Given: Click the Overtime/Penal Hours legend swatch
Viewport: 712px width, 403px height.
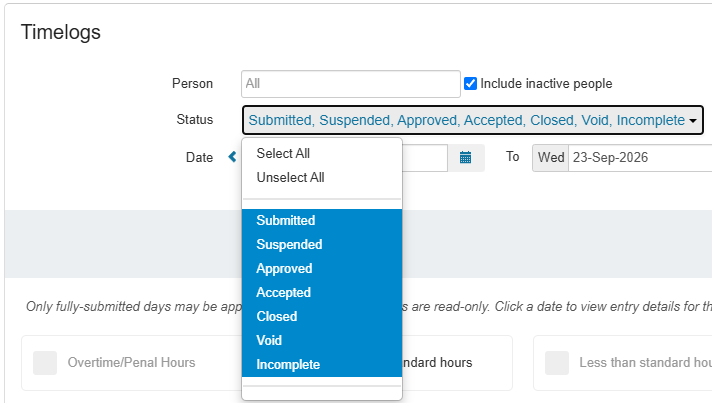Looking at the screenshot, I should pos(45,363).
